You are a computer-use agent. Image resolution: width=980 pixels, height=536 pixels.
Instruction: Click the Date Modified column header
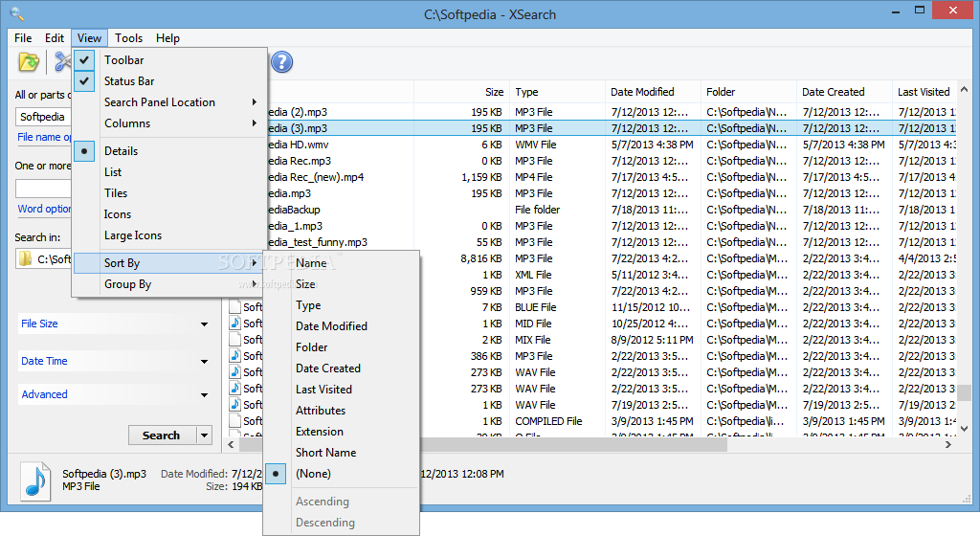(x=653, y=92)
